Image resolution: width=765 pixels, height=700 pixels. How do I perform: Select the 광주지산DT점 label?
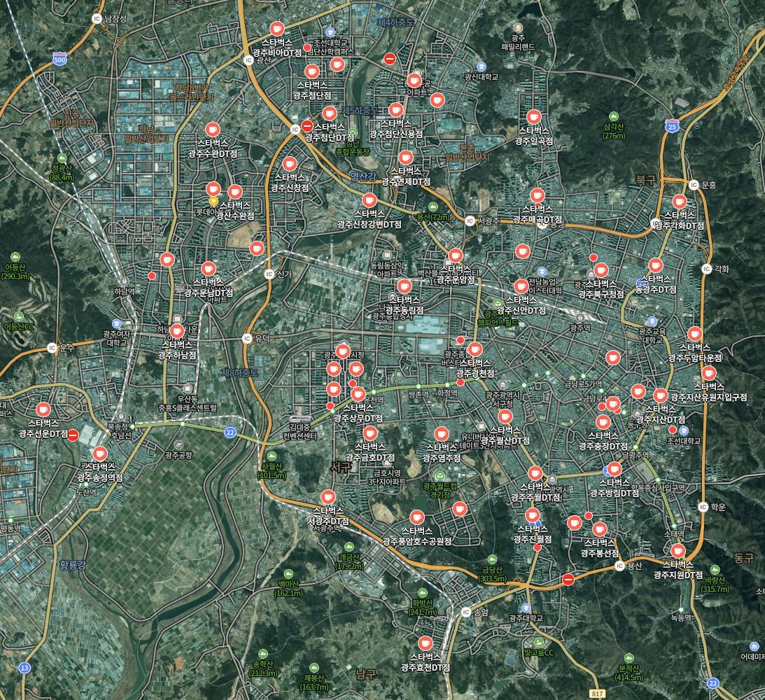661,419
